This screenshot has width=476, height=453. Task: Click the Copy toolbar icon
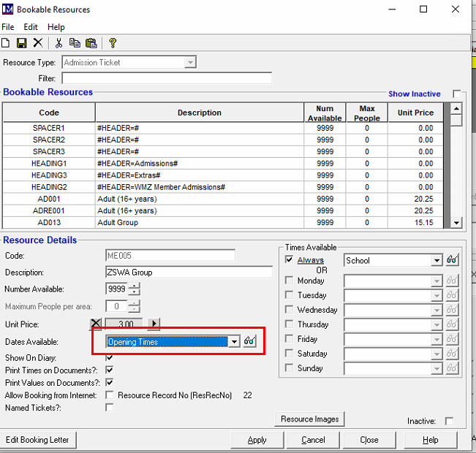(75, 43)
